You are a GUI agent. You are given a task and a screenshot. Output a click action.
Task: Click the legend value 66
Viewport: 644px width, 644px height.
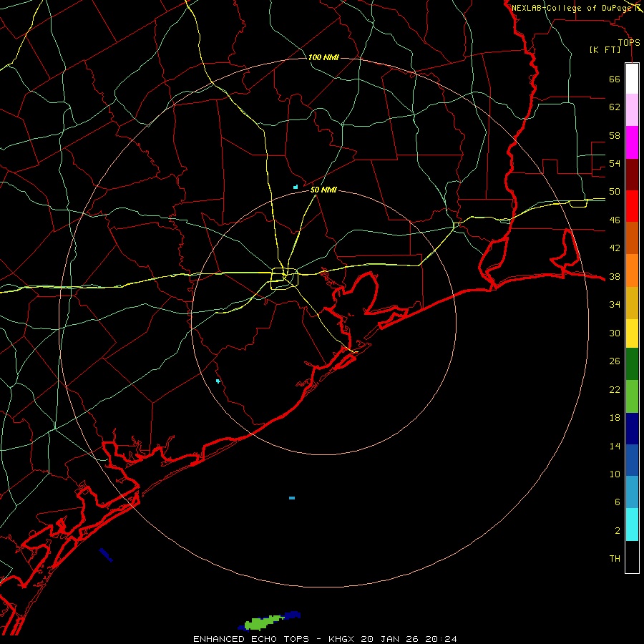615,79
